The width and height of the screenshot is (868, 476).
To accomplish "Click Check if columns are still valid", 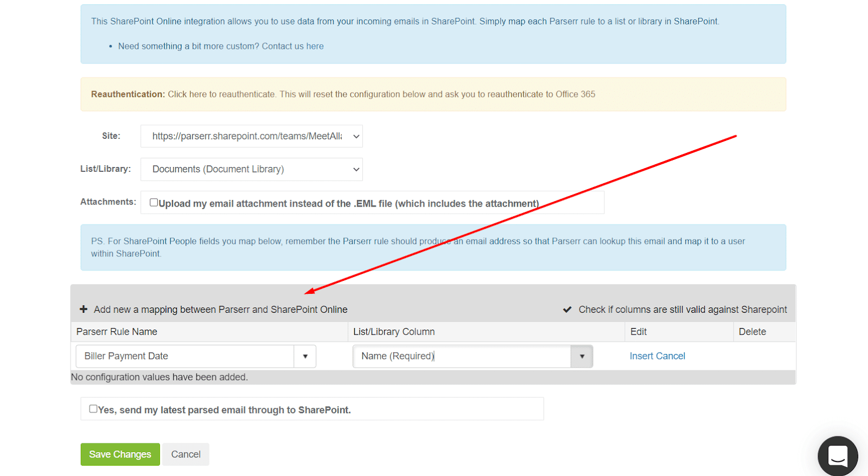I will (x=683, y=310).
